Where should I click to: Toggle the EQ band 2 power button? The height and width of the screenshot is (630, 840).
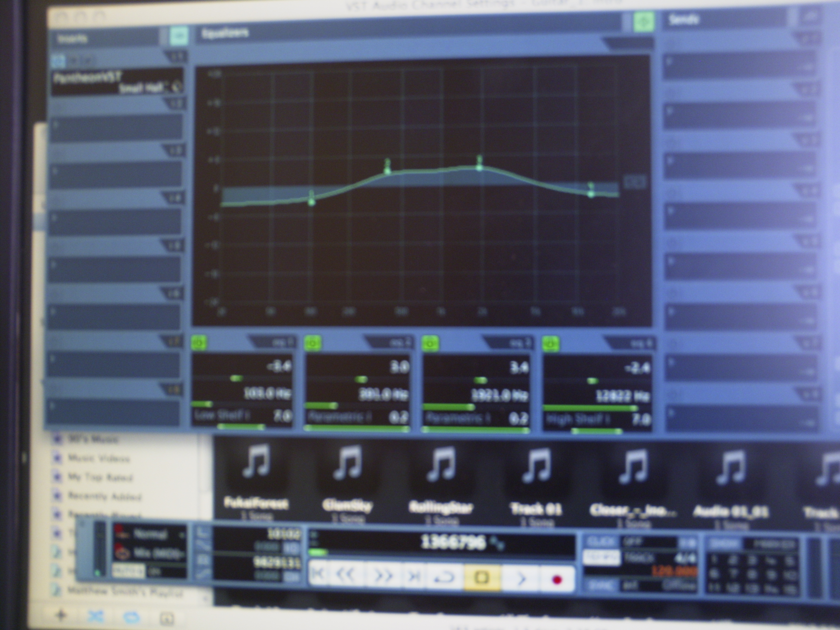click(x=313, y=343)
